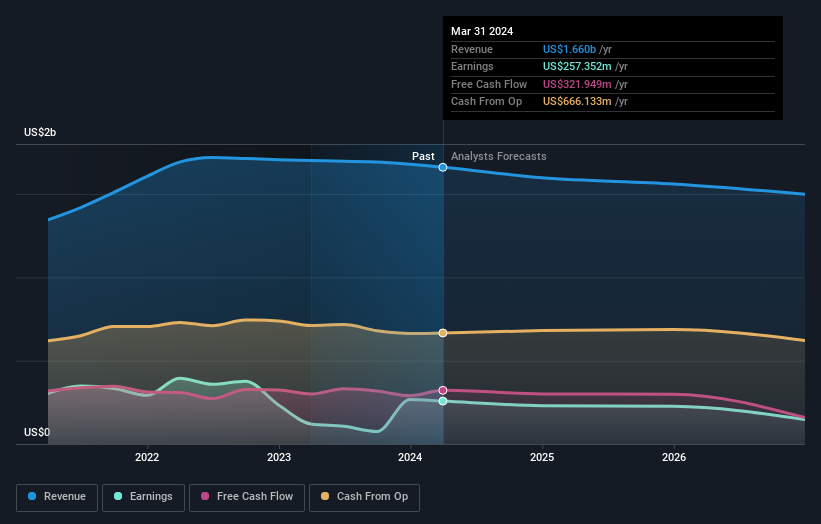Click the pink Free Cash Flow data point
This screenshot has height=524, width=821.
tap(443, 391)
